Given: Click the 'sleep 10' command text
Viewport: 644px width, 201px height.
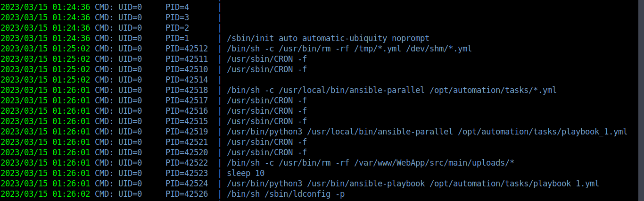Looking at the screenshot, I should click(x=246, y=173).
